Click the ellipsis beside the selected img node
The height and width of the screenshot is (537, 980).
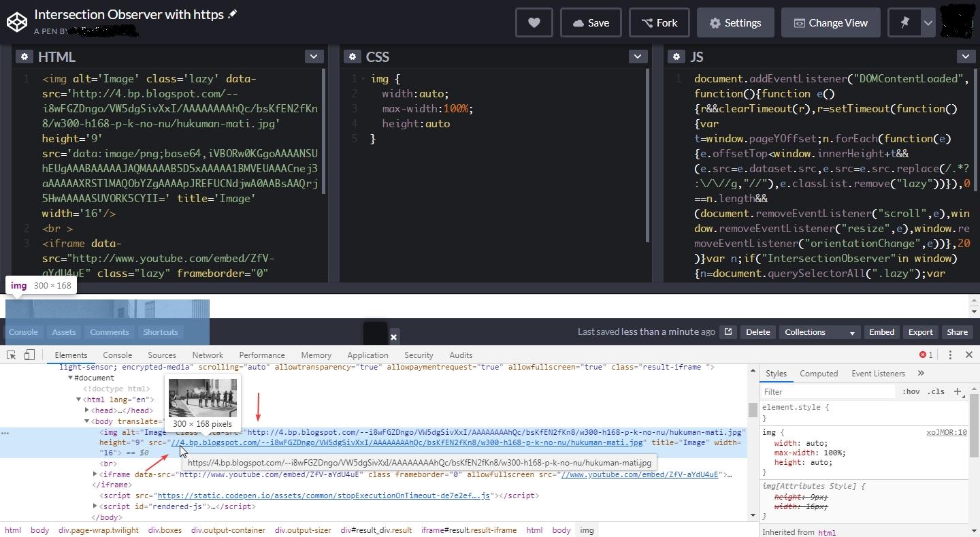(5, 433)
